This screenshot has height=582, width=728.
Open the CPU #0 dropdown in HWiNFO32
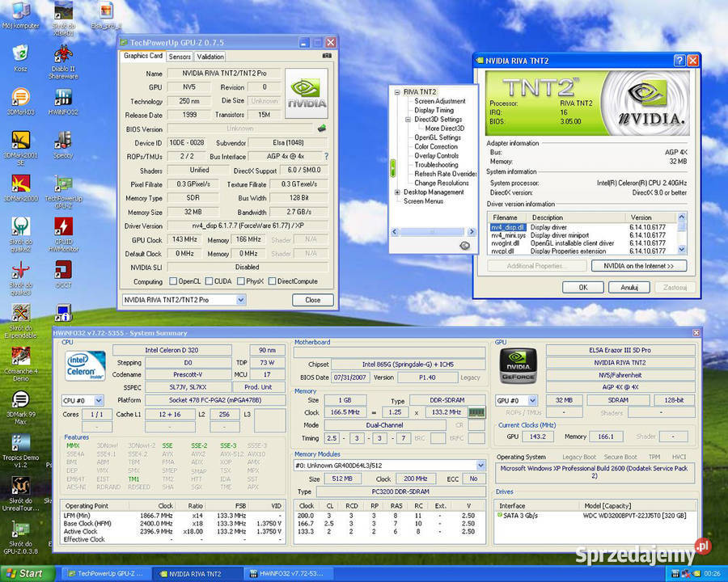tap(99, 401)
